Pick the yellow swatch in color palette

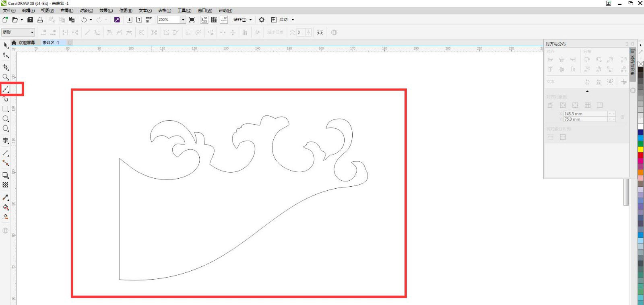pyautogui.click(x=640, y=149)
